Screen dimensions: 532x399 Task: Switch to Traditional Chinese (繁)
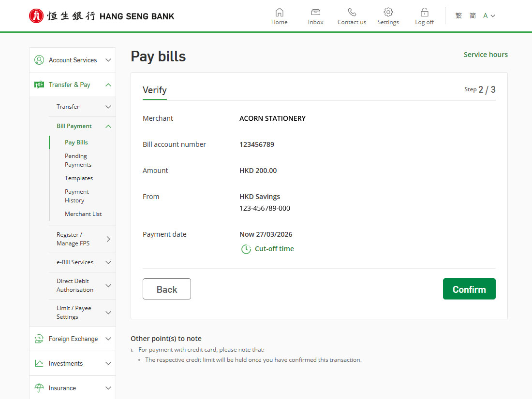(458, 15)
